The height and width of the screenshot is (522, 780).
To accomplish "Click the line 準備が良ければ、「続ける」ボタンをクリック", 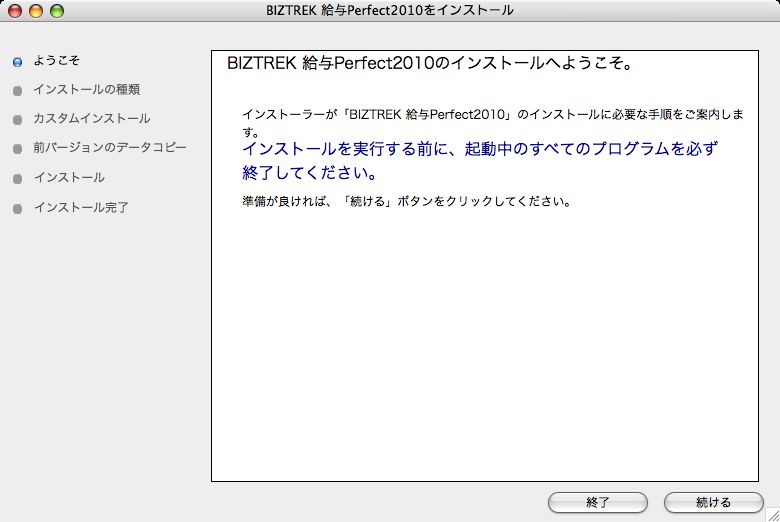I will click(x=406, y=202).
